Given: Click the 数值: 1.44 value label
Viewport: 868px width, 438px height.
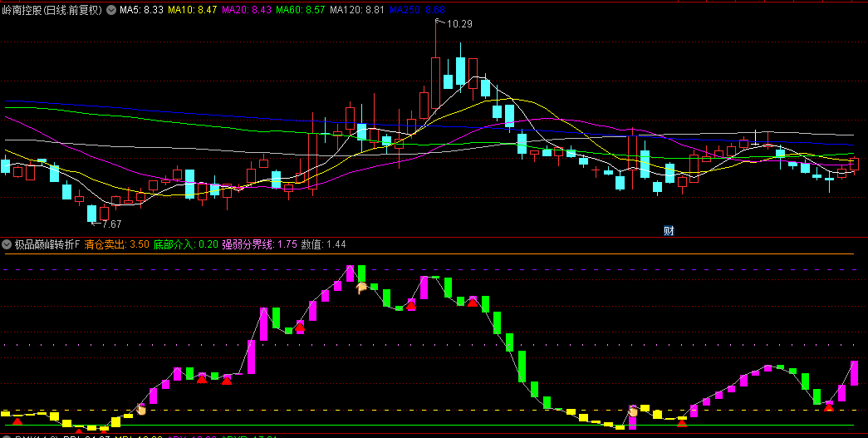Looking at the screenshot, I should (x=323, y=244).
